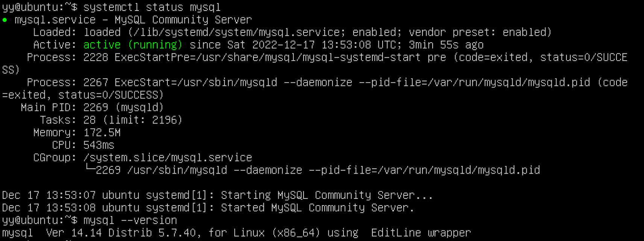The width and height of the screenshot is (644, 241).
Task: Click process ID 2267 on ExecStart line
Action: tap(96, 82)
